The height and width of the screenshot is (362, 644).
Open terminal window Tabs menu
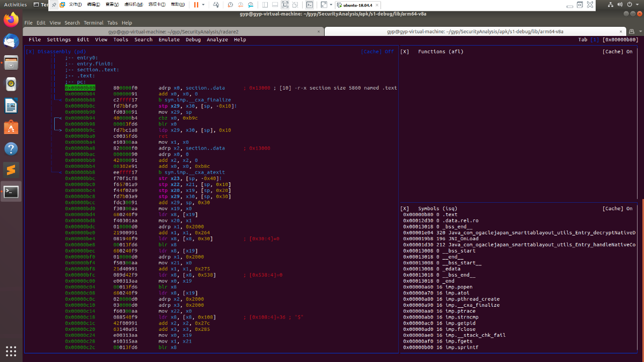coord(112,23)
